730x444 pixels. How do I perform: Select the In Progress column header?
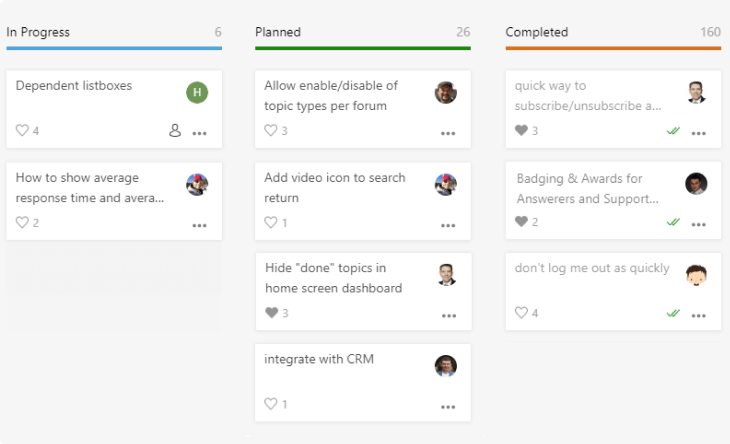(38, 32)
